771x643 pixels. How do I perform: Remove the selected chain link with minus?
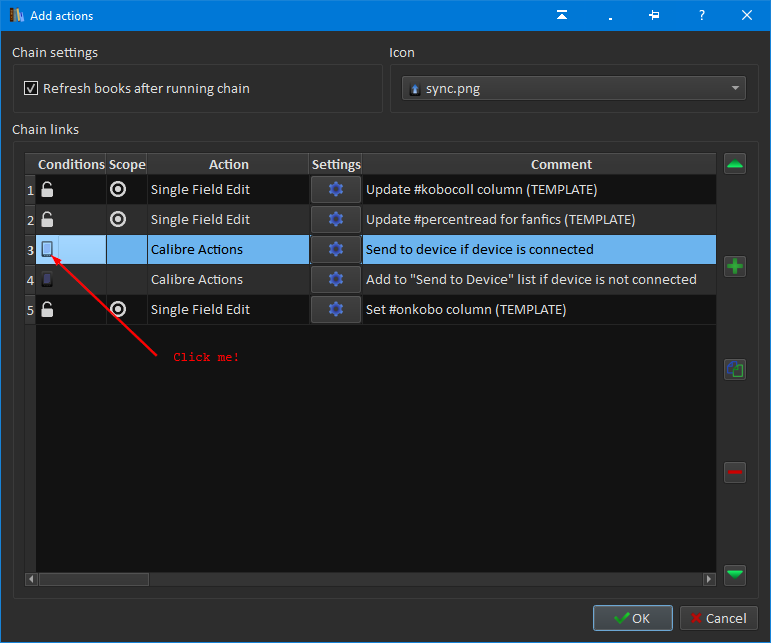click(x=735, y=472)
